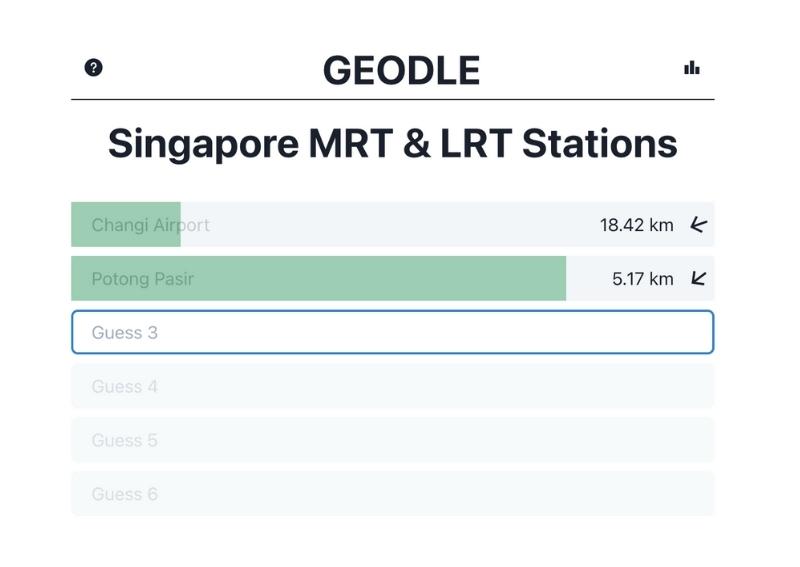The width and height of the screenshot is (800, 567).
Task: Click the 18.42 km distance value
Action: [636, 225]
